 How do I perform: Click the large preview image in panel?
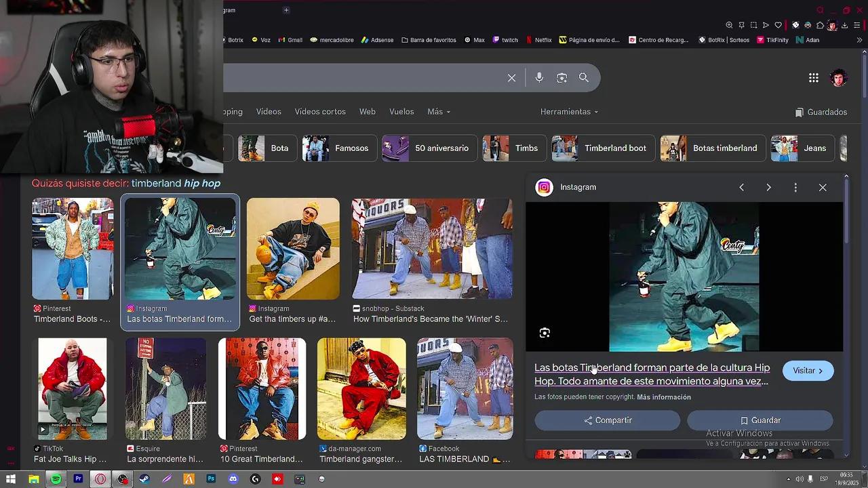[x=684, y=277]
